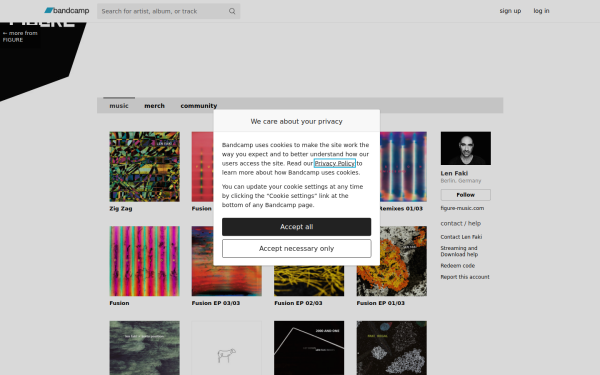Open the placeholder animal sketch album cover
The width and height of the screenshot is (600, 375).
(x=227, y=348)
